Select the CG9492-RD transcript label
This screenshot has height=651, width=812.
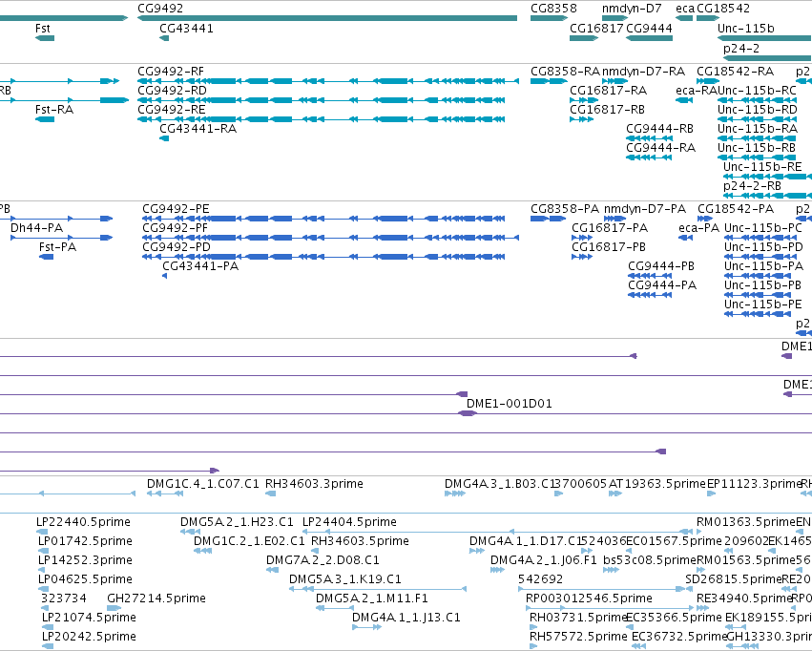point(172,91)
